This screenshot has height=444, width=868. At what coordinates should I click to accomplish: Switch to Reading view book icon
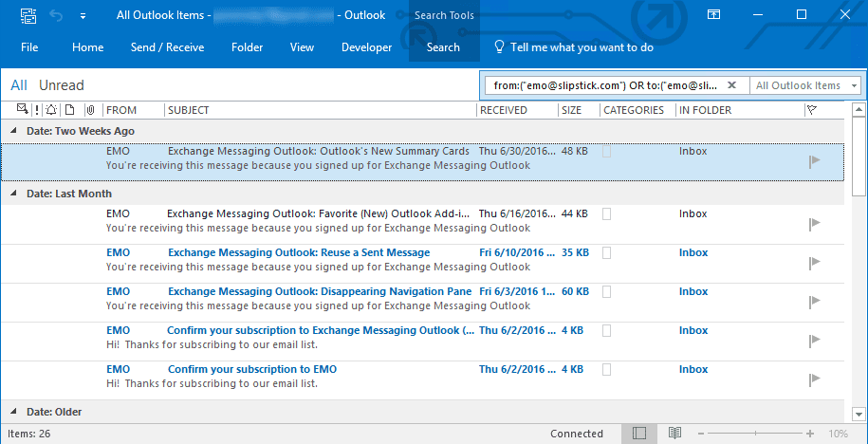pyautogui.click(x=674, y=433)
